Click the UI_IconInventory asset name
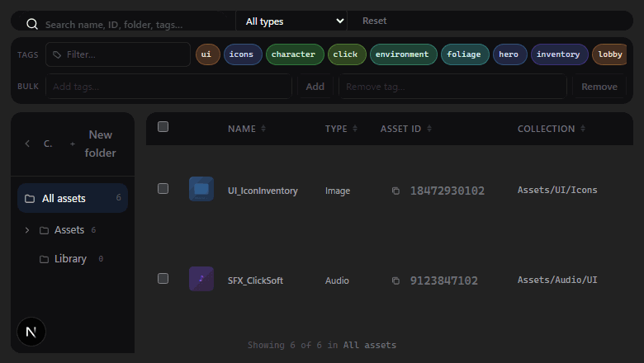The height and width of the screenshot is (363, 644). coord(263,191)
